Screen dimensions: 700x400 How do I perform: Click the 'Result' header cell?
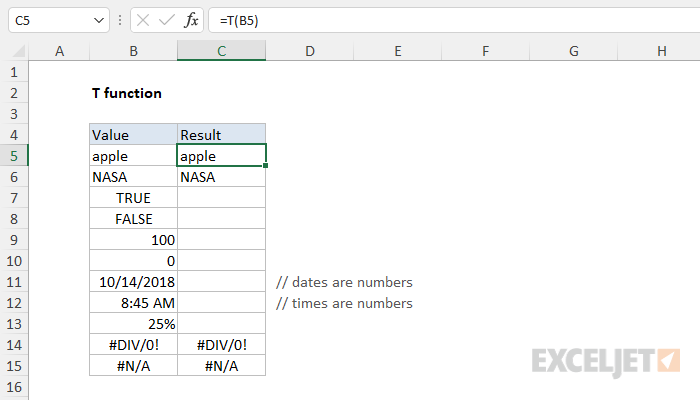221,135
